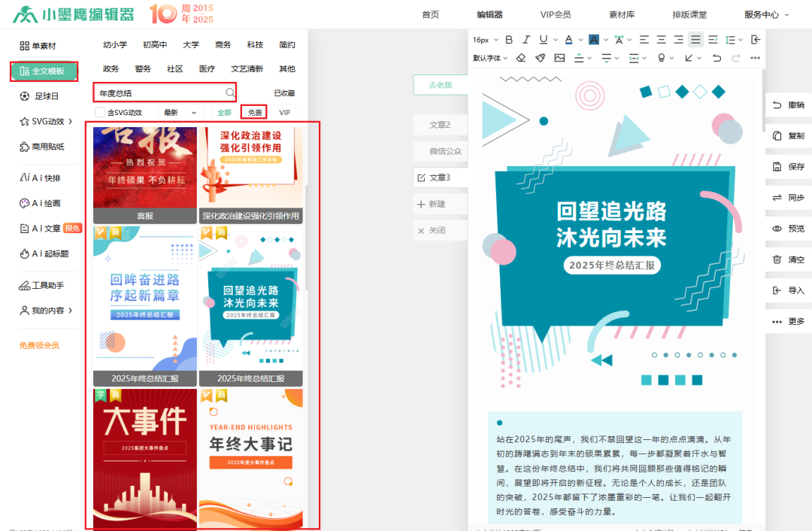
Task: Select the 全部 template filter
Action: tap(224, 112)
